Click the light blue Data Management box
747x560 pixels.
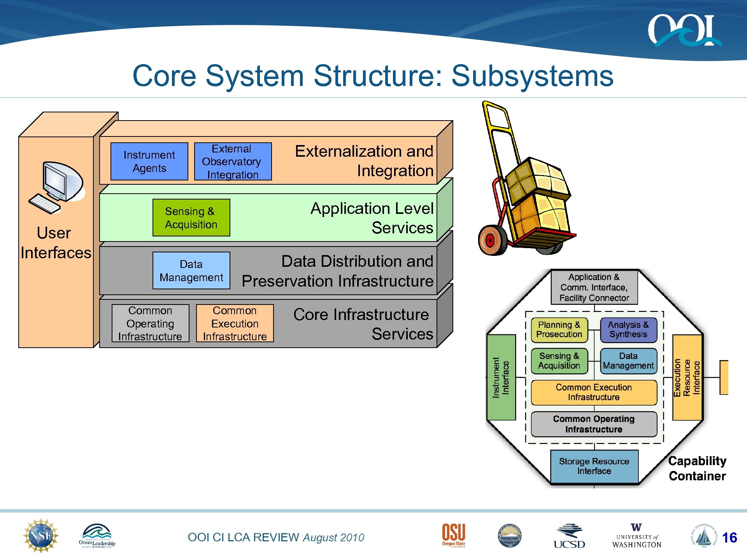tap(191, 271)
